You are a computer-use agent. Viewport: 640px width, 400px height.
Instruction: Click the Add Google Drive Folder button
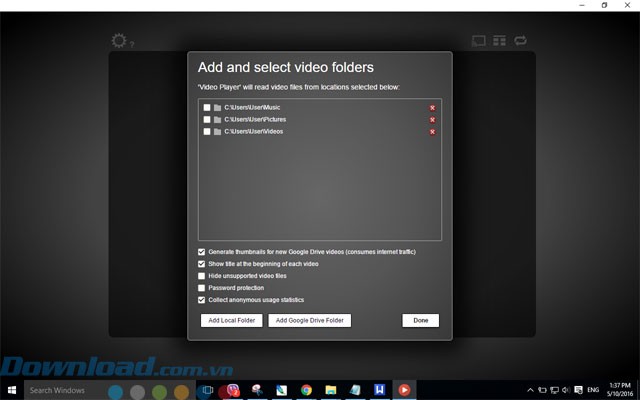click(309, 320)
